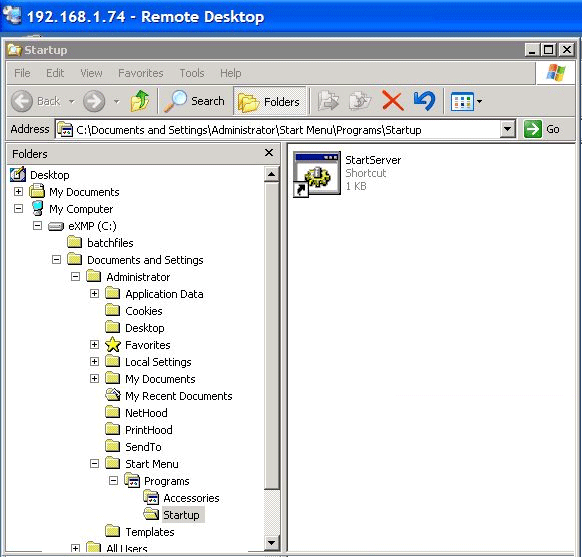Open the File menu
The width and height of the screenshot is (582, 557).
point(22,73)
